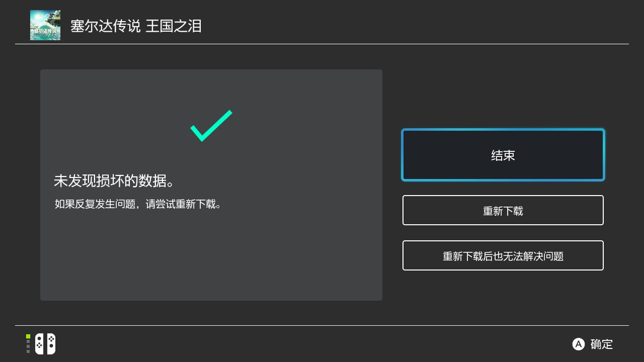The image size is (644, 362).
Task: Click the game title 塞尔达传说 王国之泪
Action: point(136,26)
